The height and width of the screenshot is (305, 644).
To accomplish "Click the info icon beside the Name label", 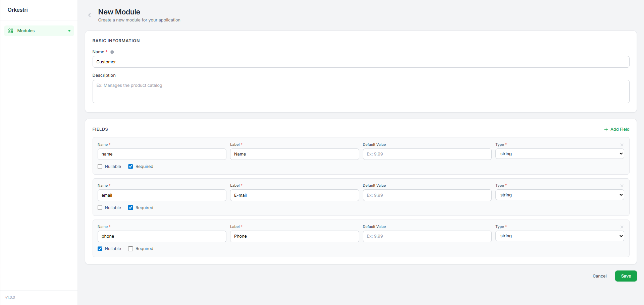I will [x=112, y=52].
